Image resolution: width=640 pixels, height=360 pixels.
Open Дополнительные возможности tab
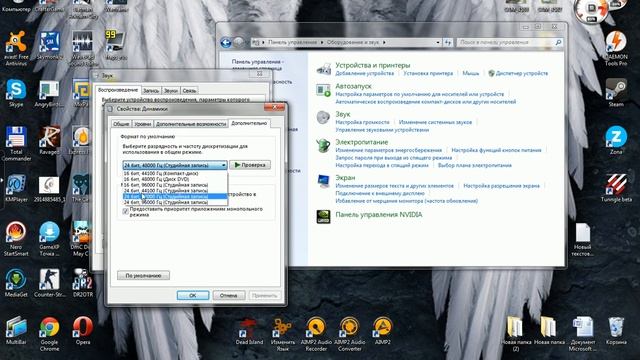pos(191,123)
